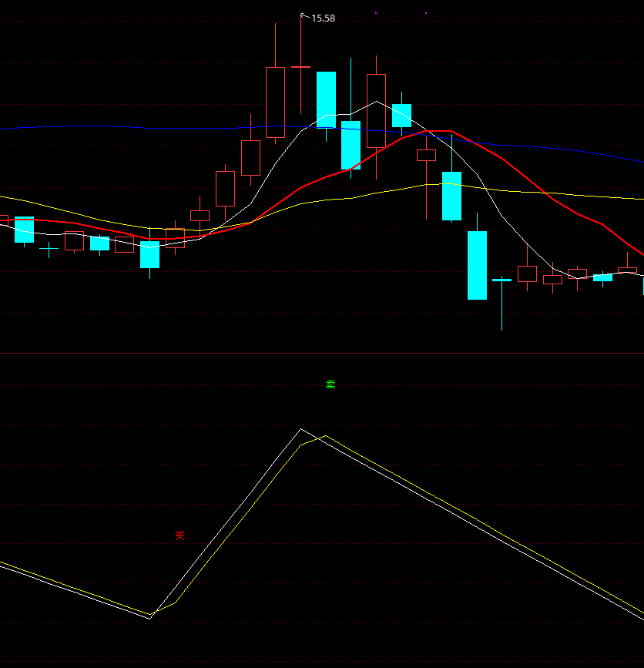644x668 pixels.
Task: Click the left magenta dot at top
Action: [376, 13]
